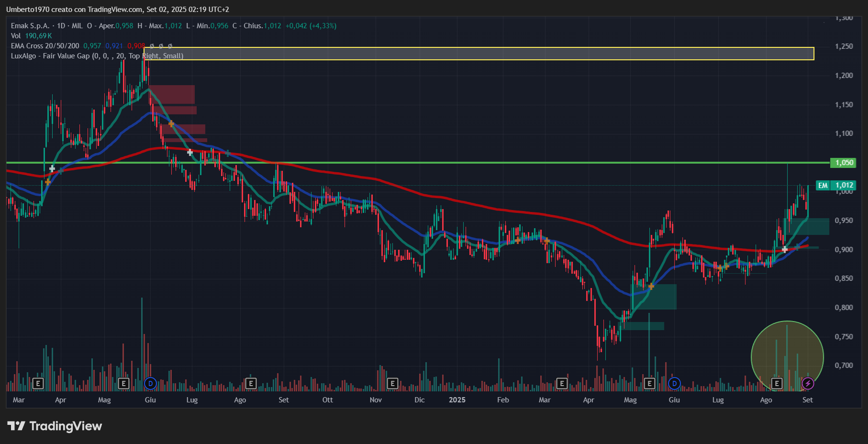The height and width of the screenshot is (444, 868).
Task: Click the green 1,050 price level label
Action: tap(844, 163)
